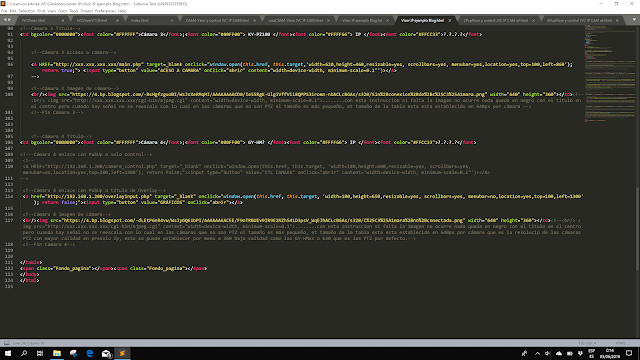Open the Find menu

pyautogui.click(x=41, y=11)
